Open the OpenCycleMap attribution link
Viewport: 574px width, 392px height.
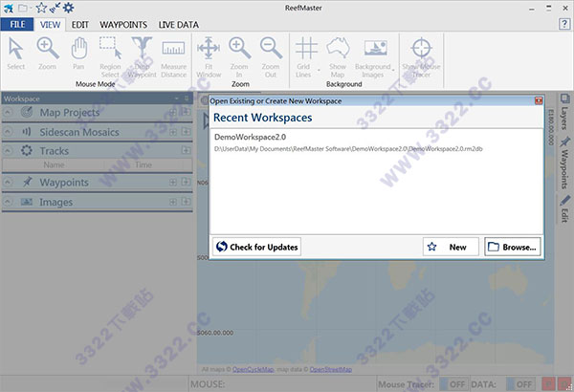click(253, 370)
